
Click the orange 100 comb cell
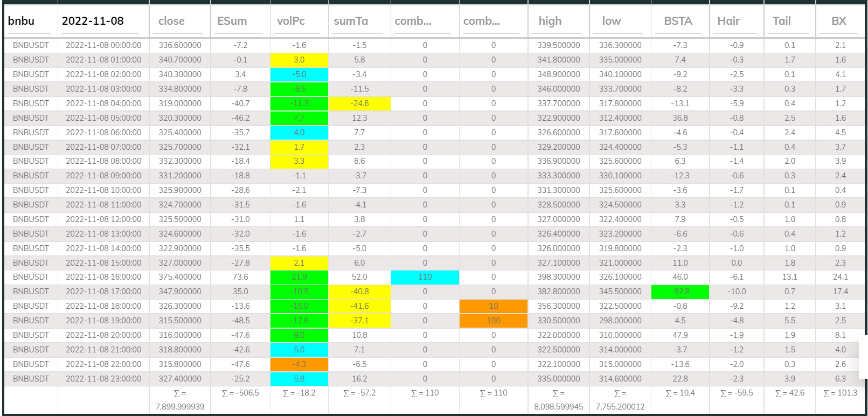(x=494, y=321)
